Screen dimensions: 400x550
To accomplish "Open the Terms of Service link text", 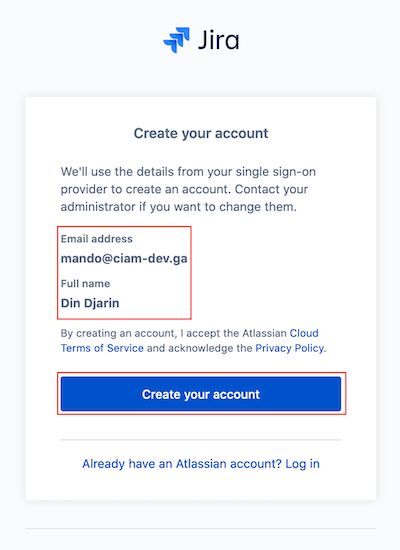I will point(102,348).
